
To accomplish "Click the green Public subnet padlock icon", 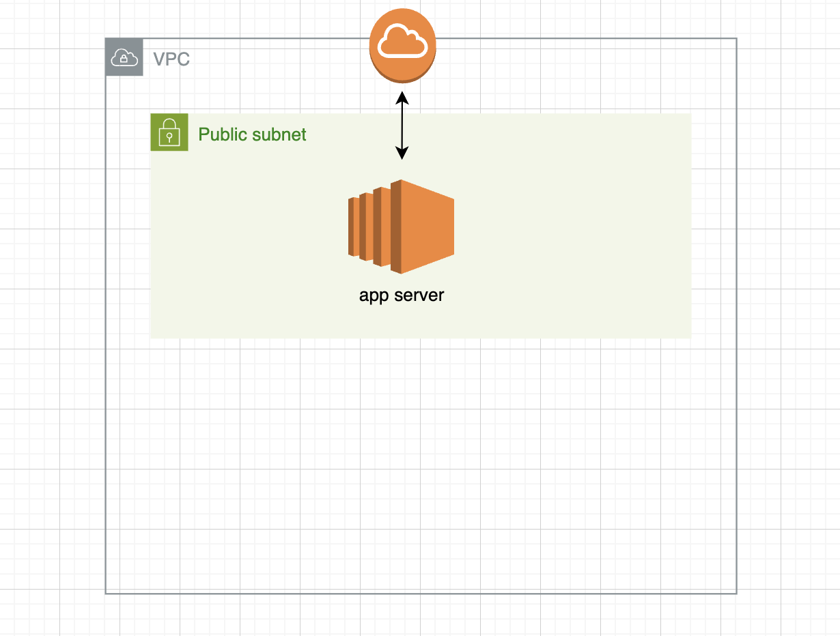I will coord(169,132).
